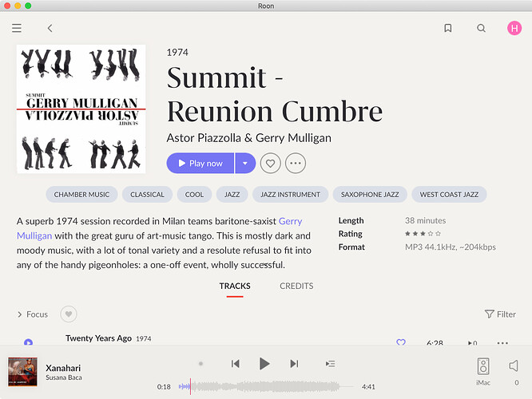
Task: Favorite the album with the heart button
Action: tap(271, 164)
